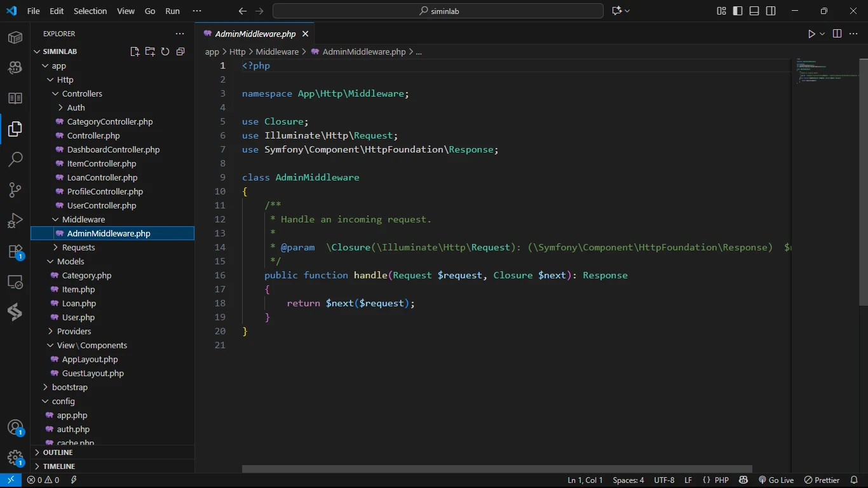
Task: Open the Extensions view in activity bar
Action: (x=15, y=252)
